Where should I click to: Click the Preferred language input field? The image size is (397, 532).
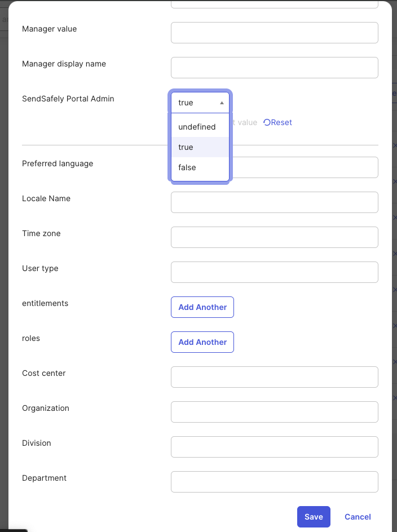pos(304,167)
